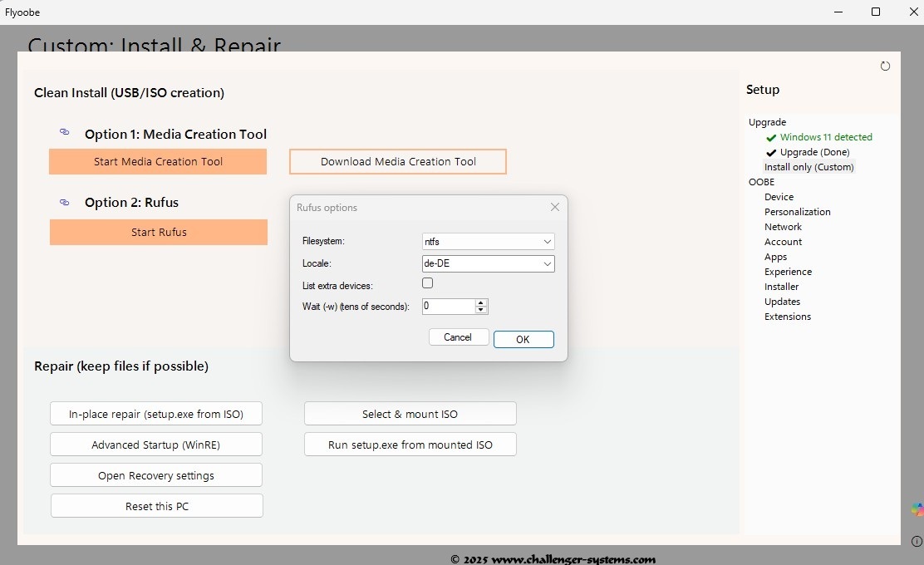Open the Experience setup page

coord(788,272)
